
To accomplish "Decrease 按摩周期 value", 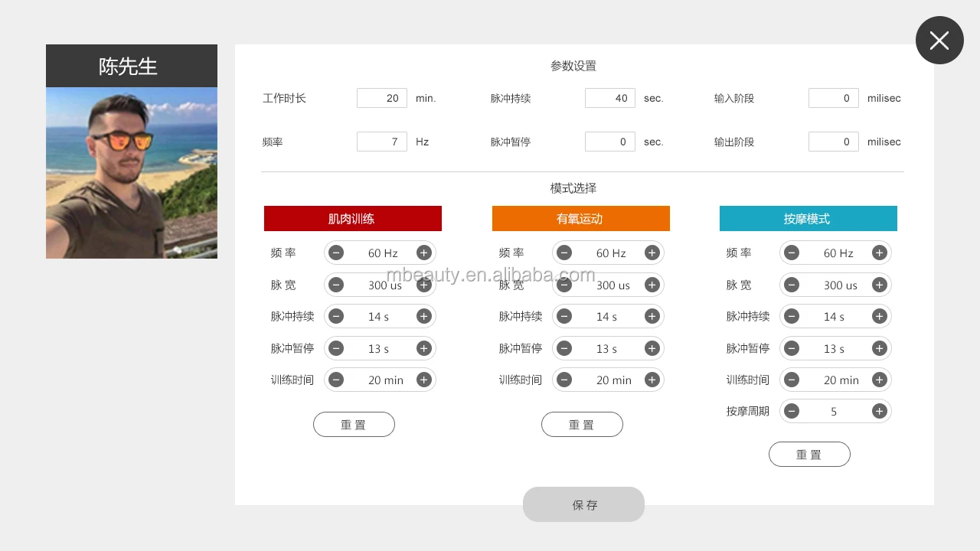I will [792, 411].
